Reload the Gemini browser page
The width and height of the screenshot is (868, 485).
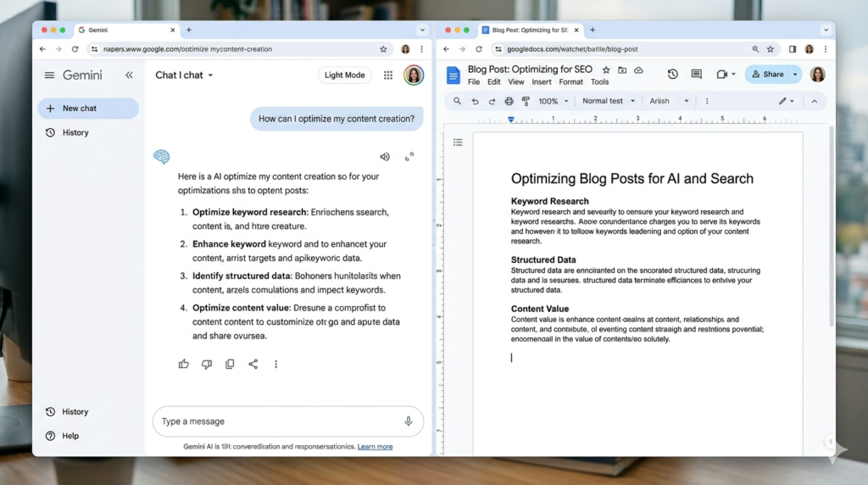[75, 49]
